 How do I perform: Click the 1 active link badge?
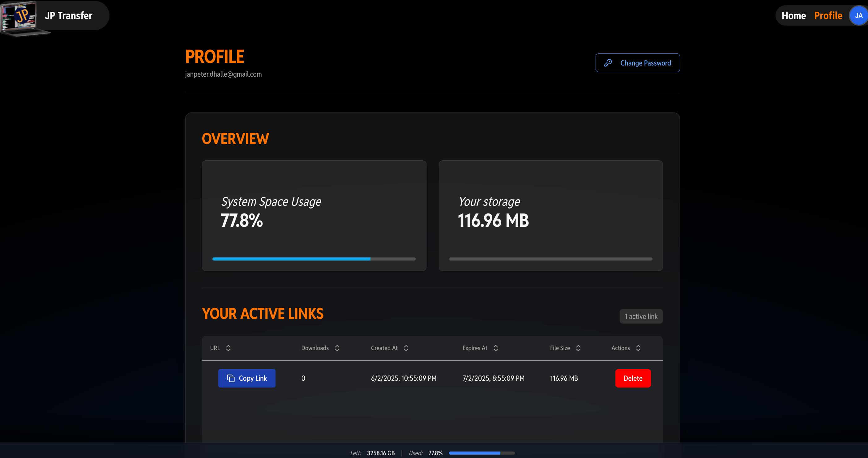(x=641, y=316)
